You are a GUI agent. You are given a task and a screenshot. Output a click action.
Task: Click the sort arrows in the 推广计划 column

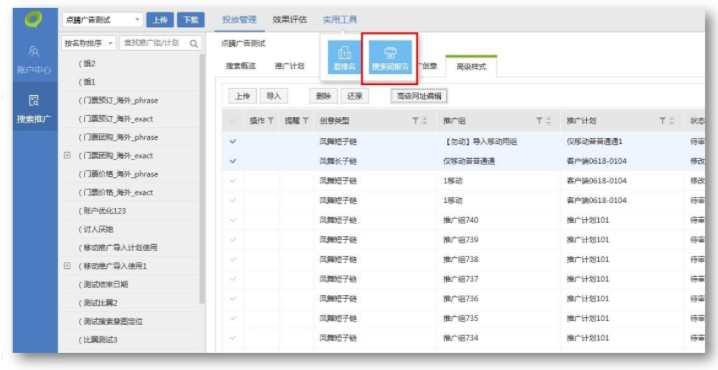pyautogui.click(x=671, y=121)
